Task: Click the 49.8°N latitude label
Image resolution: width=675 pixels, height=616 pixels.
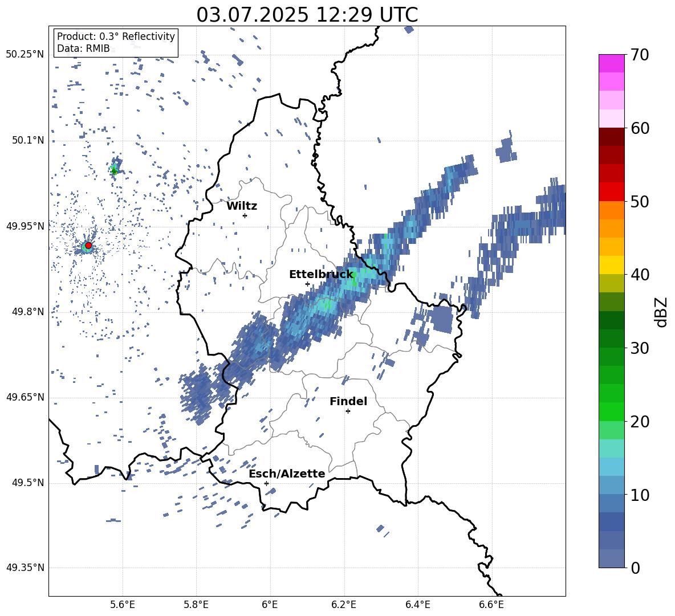Action: [28, 312]
